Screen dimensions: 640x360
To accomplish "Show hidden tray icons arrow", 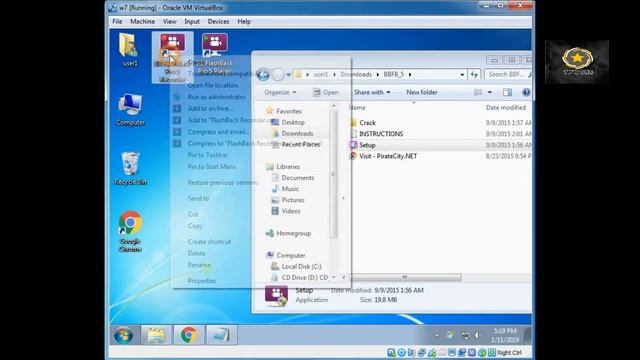I will pyautogui.click(x=437, y=336).
